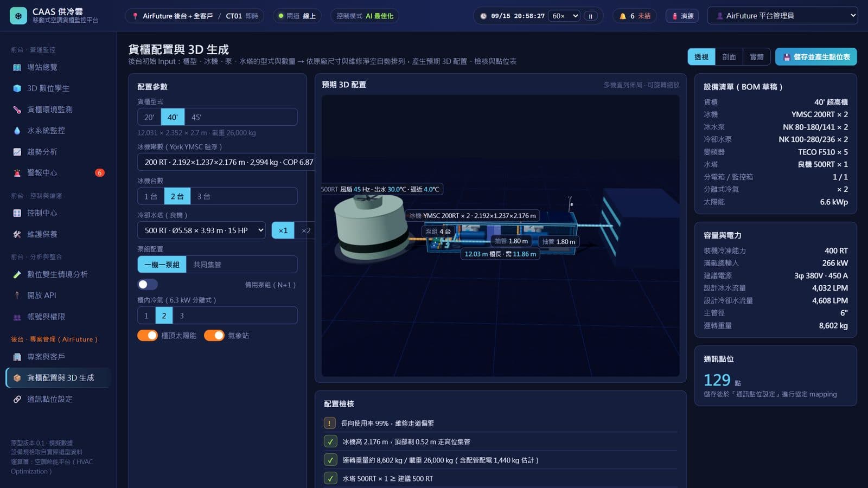Open 控制中心 sidebar icon
This screenshot has width=868, height=488.
(17, 213)
